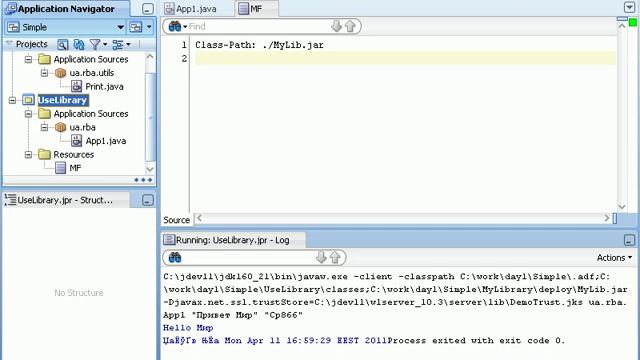Select the UseLibrary.jpr Structure tab
Image resolution: width=640 pixels, height=360 pixels.
coord(65,200)
